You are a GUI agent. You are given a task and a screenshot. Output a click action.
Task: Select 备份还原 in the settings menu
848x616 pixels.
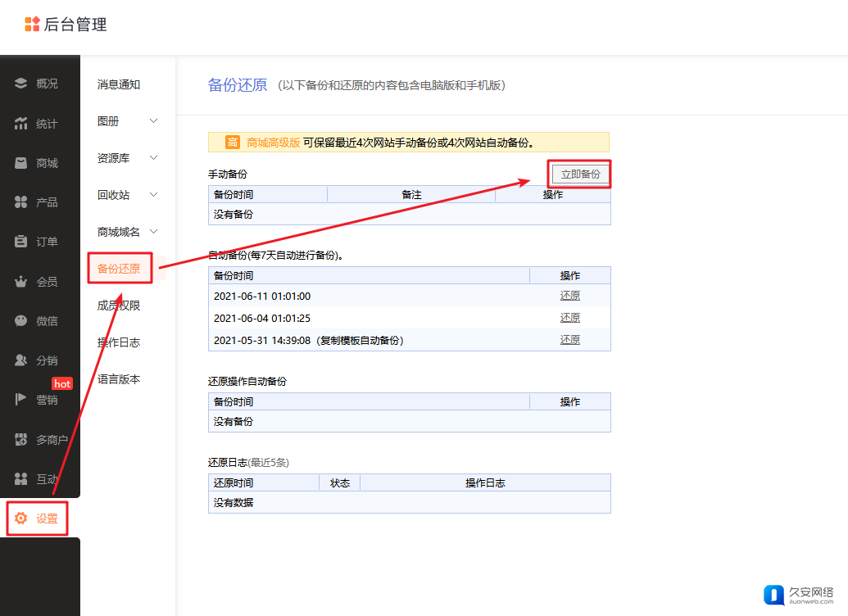point(119,269)
